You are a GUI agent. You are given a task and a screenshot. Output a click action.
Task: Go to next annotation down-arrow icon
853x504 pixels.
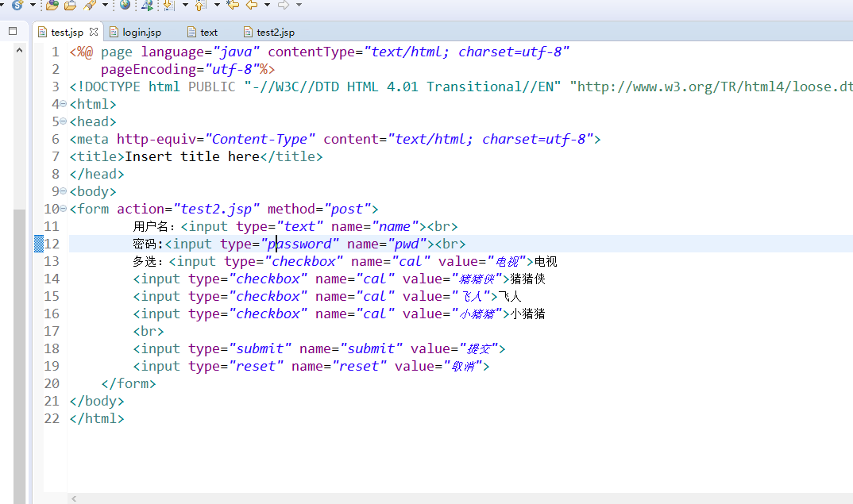pos(169,5)
